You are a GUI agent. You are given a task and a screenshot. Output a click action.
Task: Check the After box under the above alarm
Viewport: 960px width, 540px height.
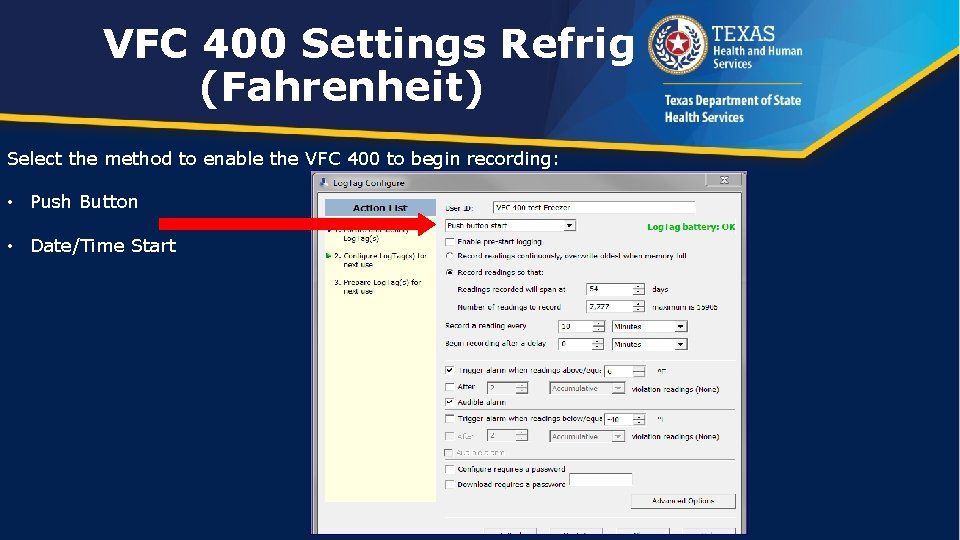pos(450,387)
